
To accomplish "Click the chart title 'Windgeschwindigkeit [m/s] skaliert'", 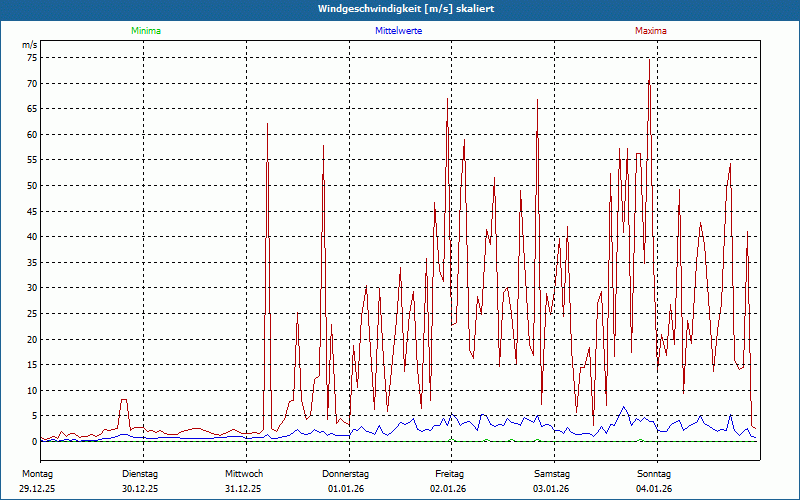I will coord(406,9).
